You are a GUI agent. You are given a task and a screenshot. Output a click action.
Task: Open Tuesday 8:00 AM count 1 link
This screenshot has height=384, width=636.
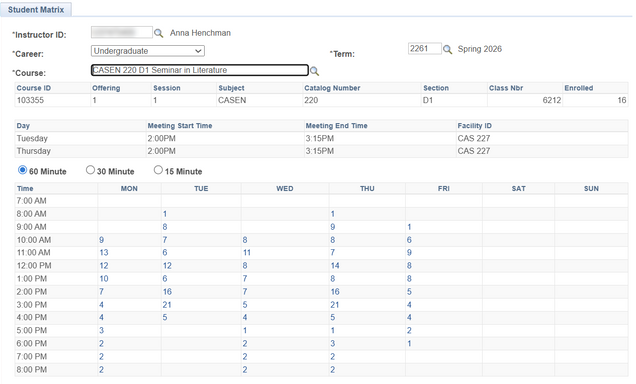coord(165,214)
